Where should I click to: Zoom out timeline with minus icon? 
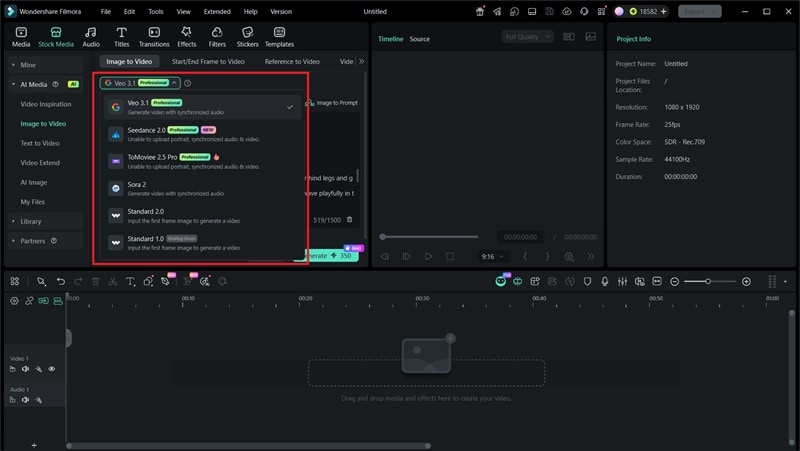coord(674,282)
